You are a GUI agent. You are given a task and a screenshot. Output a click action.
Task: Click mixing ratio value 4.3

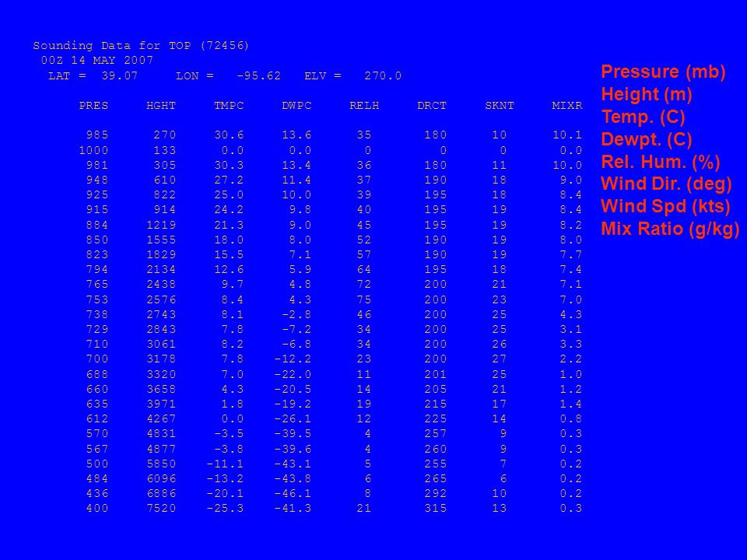point(570,314)
